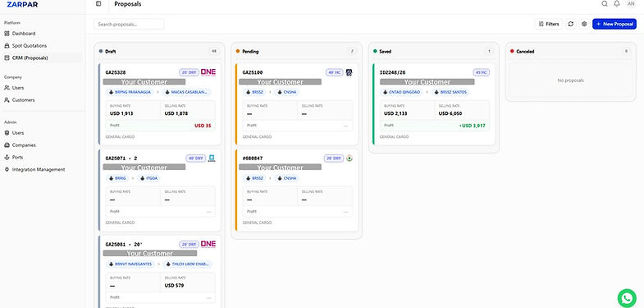Image resolution: width=644 pixels, height=308 pixels.
Task: Select BRPNG PARANAGUA port chip
Action: point(130,92)
